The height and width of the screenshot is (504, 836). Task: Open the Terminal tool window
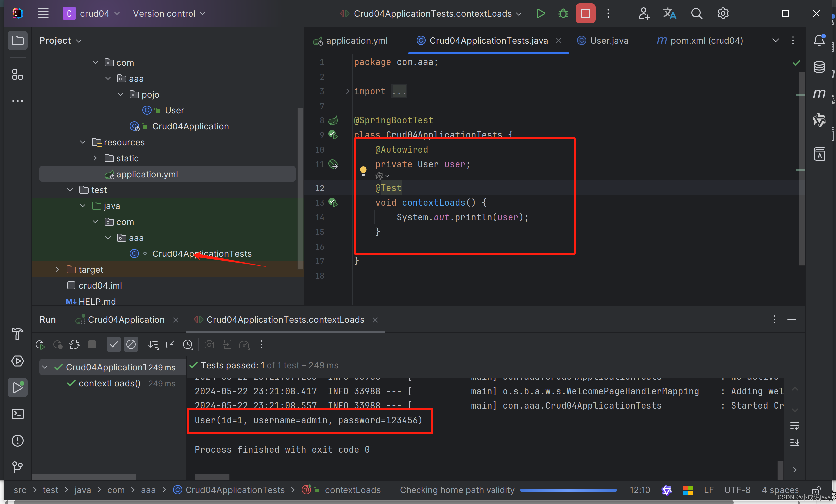pyautogui.click(x=17, y=414)
